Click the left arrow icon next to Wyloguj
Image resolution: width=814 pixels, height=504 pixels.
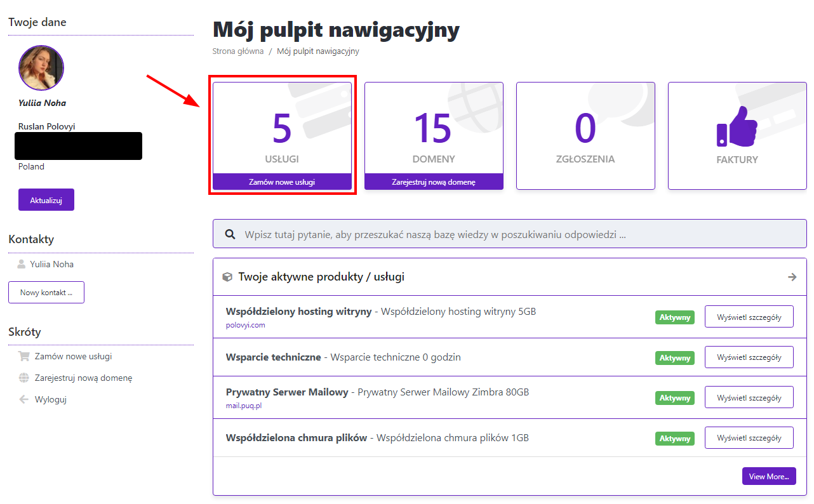pyautogui.click(x=24, y=399)
